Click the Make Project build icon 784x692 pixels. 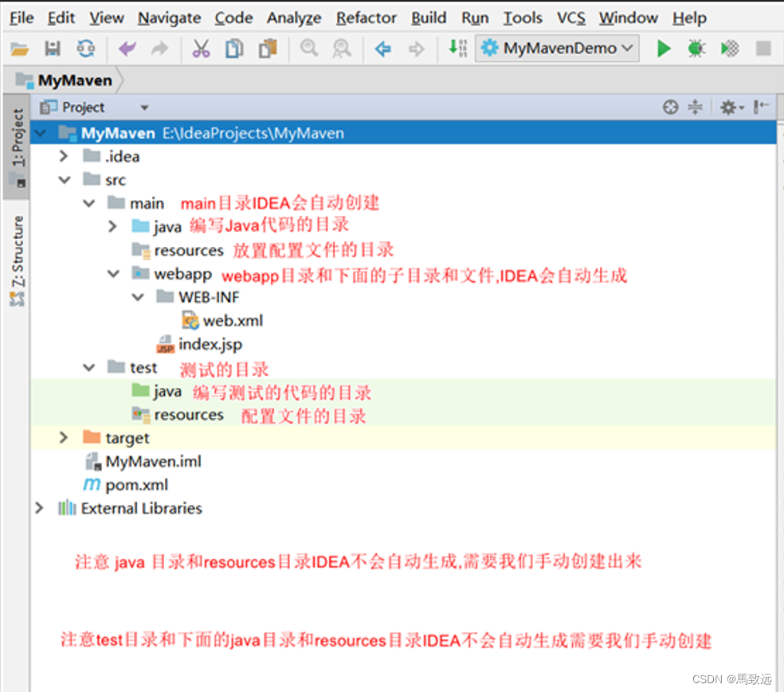[457, 49]
